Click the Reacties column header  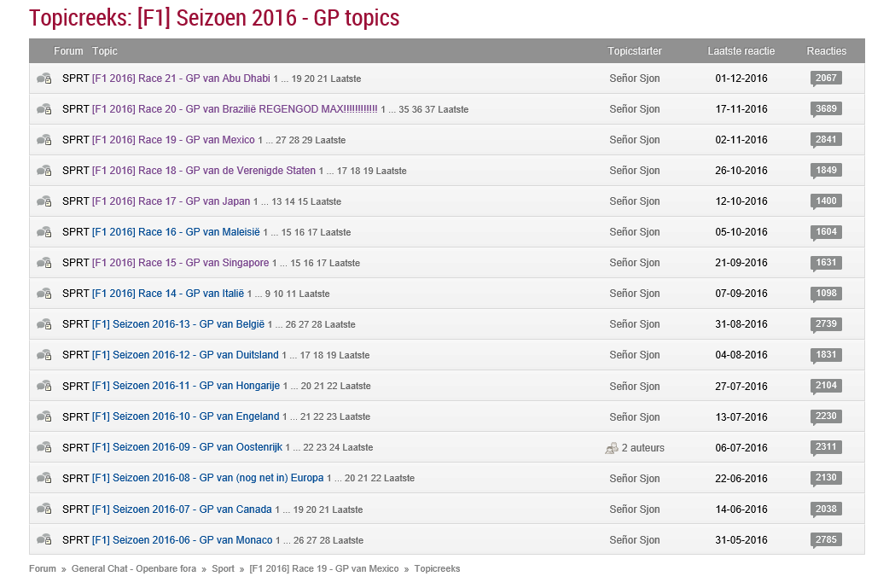click(827, 51)
